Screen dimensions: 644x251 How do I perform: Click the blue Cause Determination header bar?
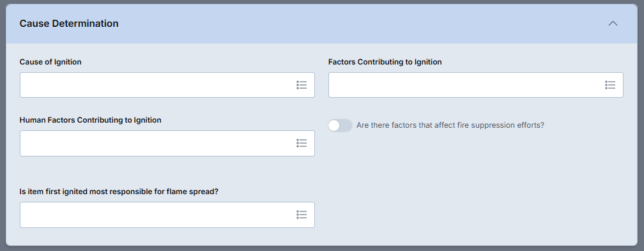321,24
